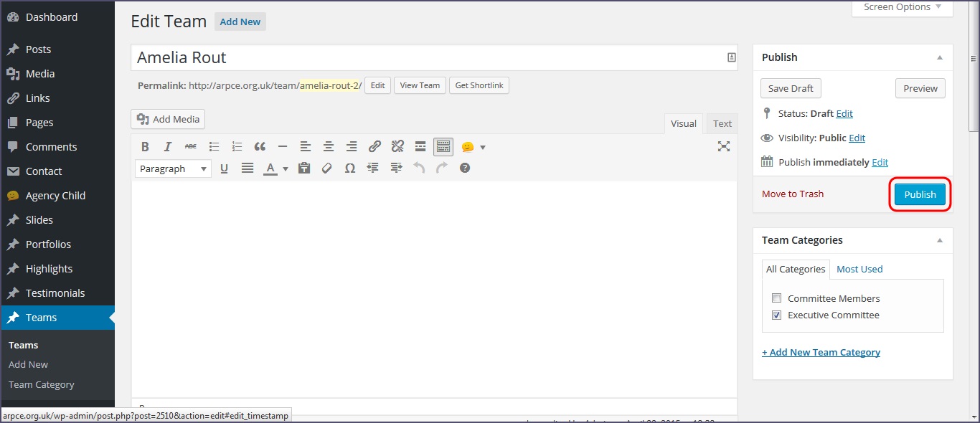Uncheck the Executive Committee category

(776, 315)
